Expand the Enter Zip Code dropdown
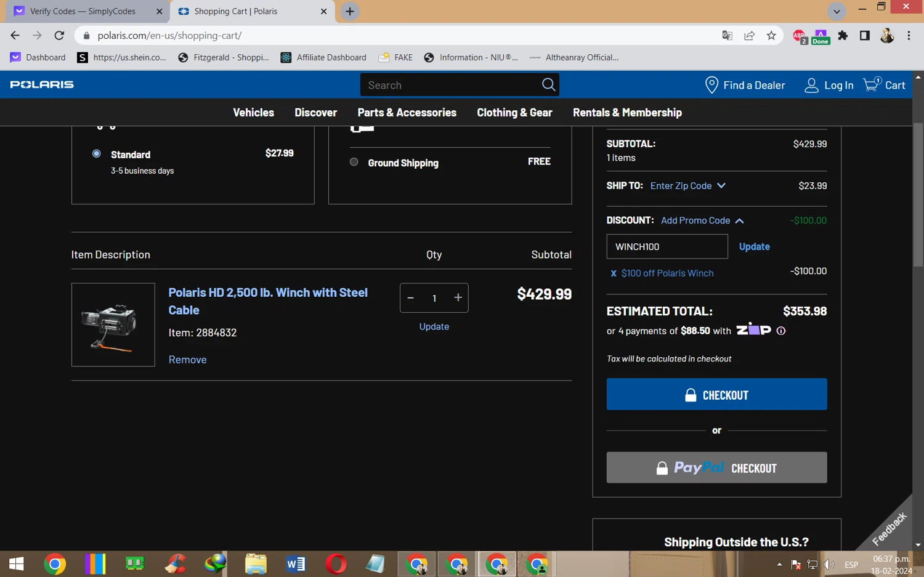The height and width of the screenshot is (577, 924). click(688, 185)
